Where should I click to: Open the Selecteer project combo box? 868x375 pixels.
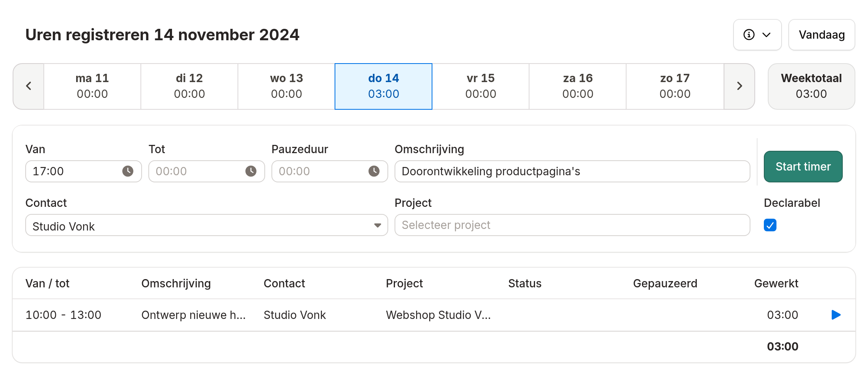(572, 225)
